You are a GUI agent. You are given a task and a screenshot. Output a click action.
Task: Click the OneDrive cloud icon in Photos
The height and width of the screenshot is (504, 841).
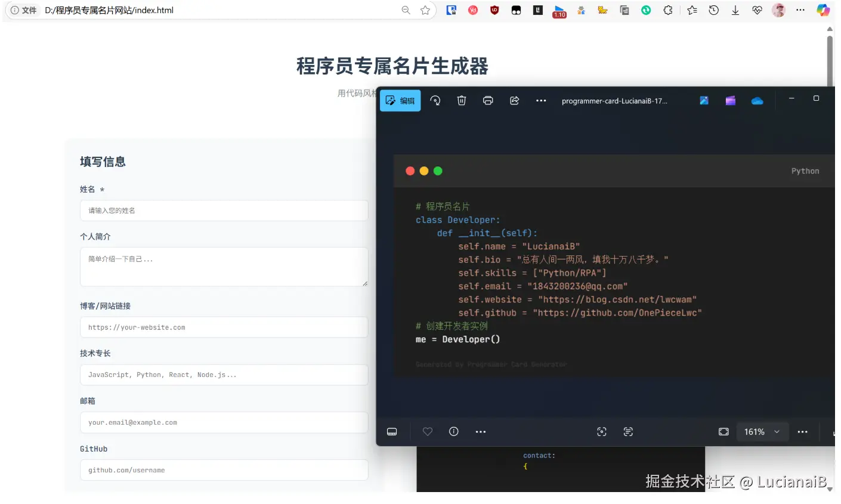757,101
